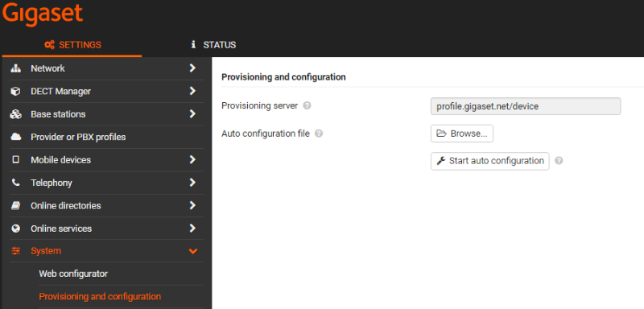Expand the Base stations chevron
This screenshot has width=644, height=309.
(192, 113)
